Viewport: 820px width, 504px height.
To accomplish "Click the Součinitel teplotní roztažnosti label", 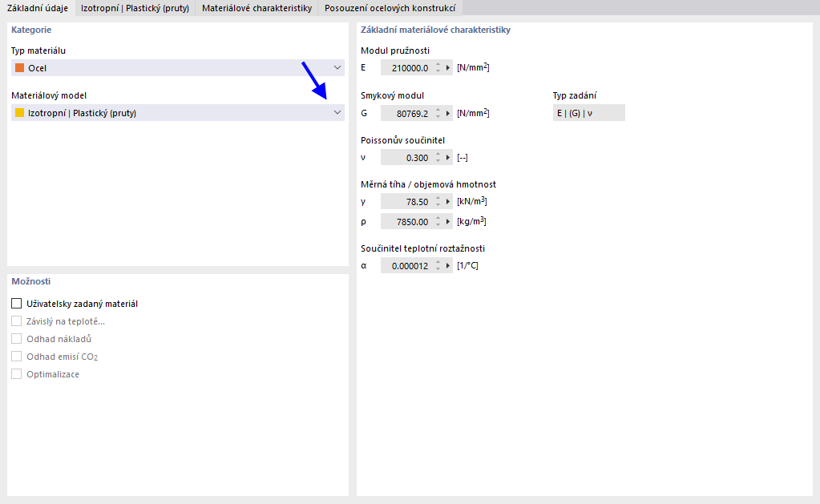I will click(x=422, y=248).
